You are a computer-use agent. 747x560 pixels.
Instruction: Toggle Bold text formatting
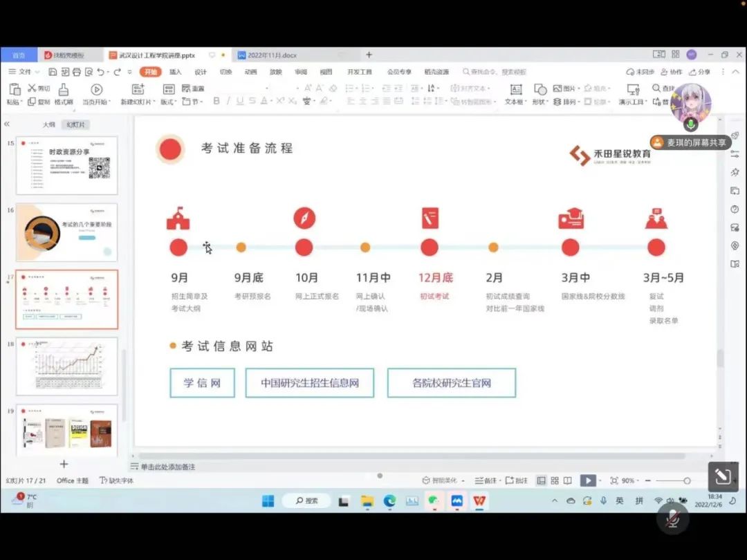point(216,101)
